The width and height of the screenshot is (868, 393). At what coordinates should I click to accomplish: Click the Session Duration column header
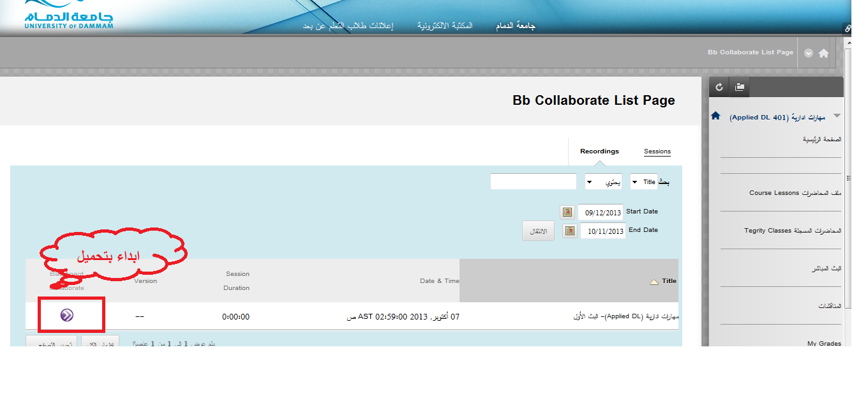tap(236, 281)
